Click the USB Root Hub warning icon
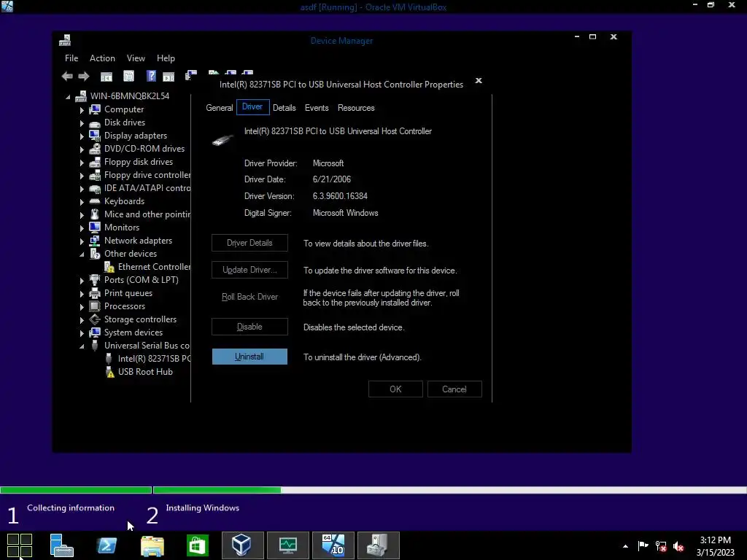The width and height of the screenshot is (747, 560). (109, 372)
